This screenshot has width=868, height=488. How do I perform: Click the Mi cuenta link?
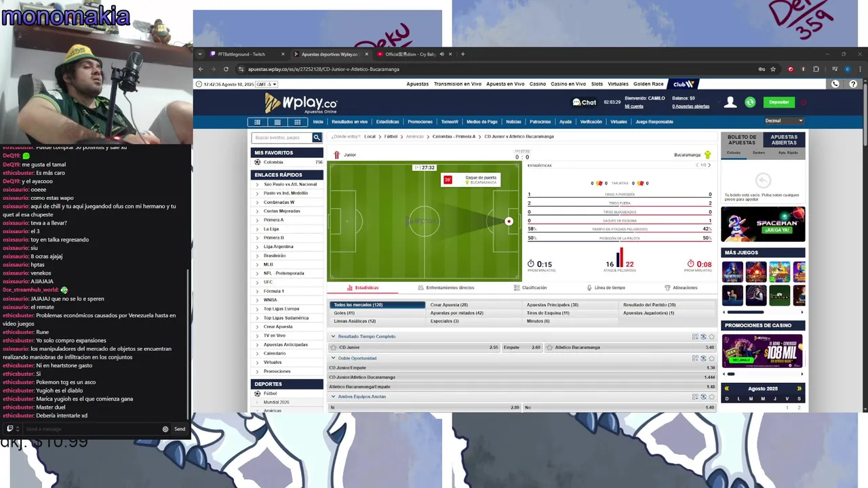(634, 106)
